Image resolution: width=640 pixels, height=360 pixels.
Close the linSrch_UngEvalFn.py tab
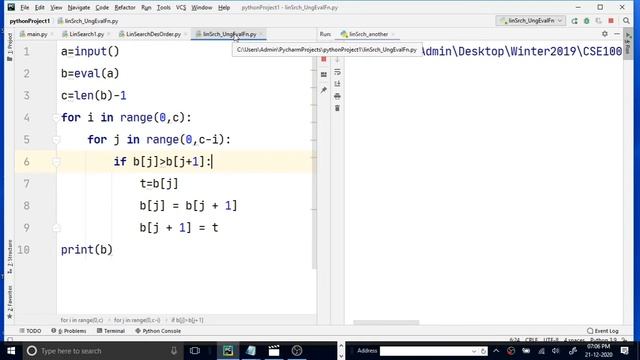pyautogui.click(x=261, y=34)
